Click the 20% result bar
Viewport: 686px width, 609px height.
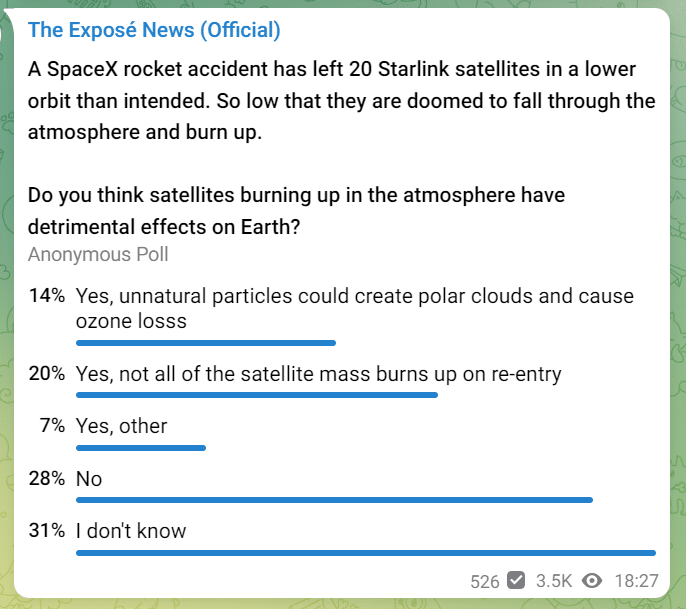(257, 395)
